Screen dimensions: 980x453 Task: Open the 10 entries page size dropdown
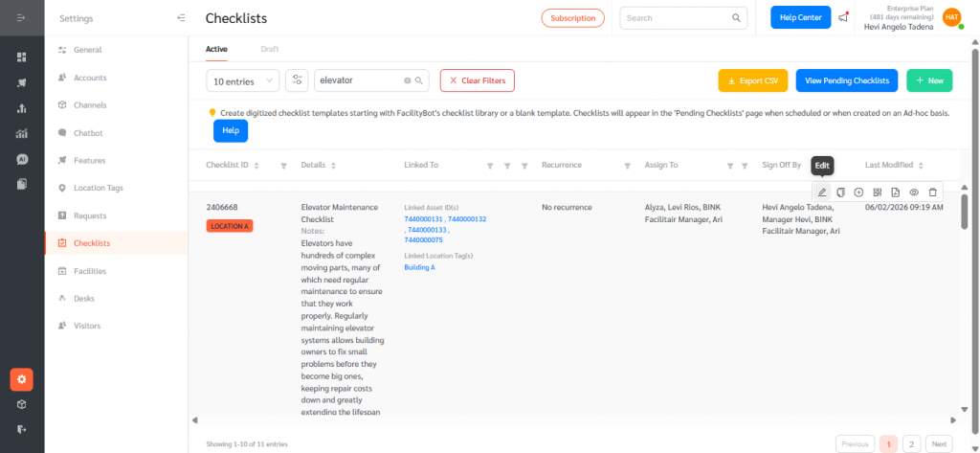[x=243, y=80]
